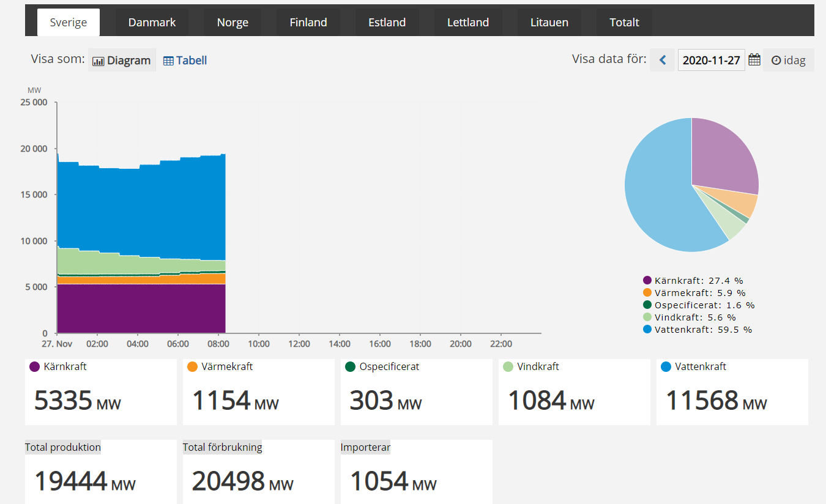Click the Vattenkraft card blue dot
Image resolution: width=826 pixels, height=504 pixels.
point(666,366)
